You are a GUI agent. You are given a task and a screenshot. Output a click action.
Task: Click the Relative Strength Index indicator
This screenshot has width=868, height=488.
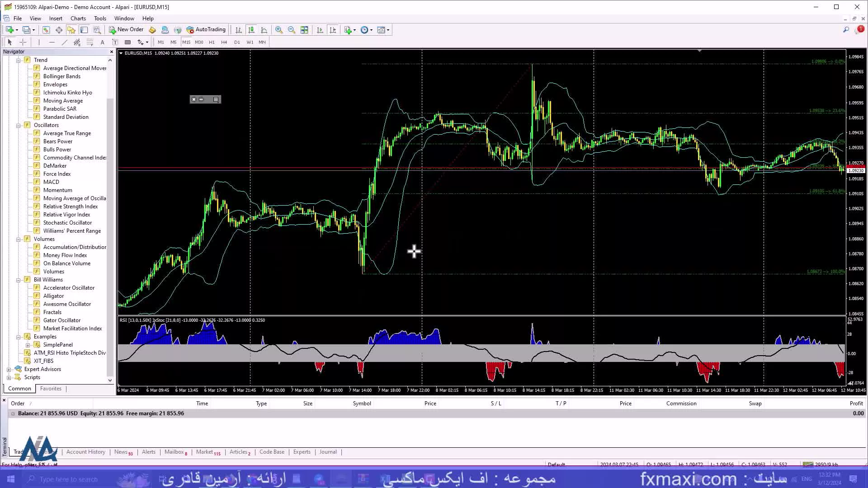71,206
